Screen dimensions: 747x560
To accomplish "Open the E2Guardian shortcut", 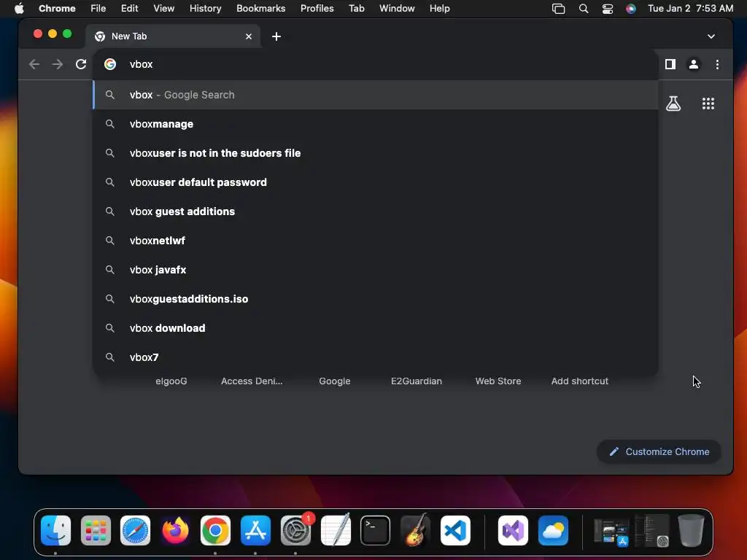I will click(x=417, y=381).
